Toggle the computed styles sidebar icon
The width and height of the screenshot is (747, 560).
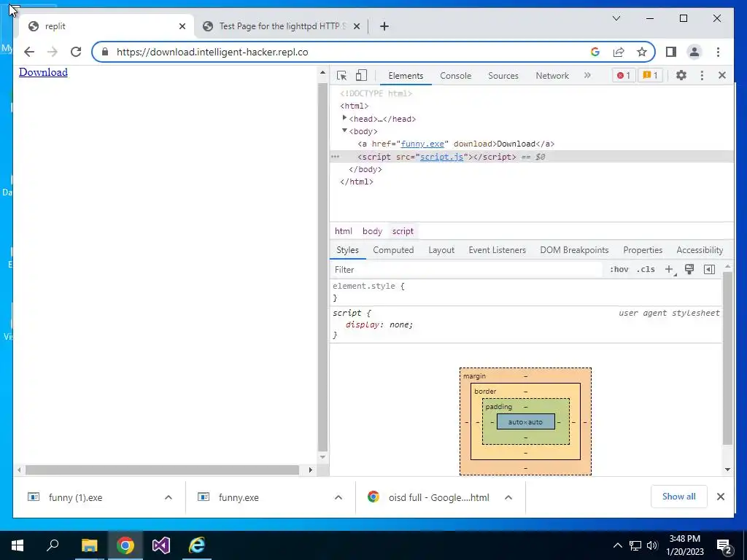tap(709, 270)
